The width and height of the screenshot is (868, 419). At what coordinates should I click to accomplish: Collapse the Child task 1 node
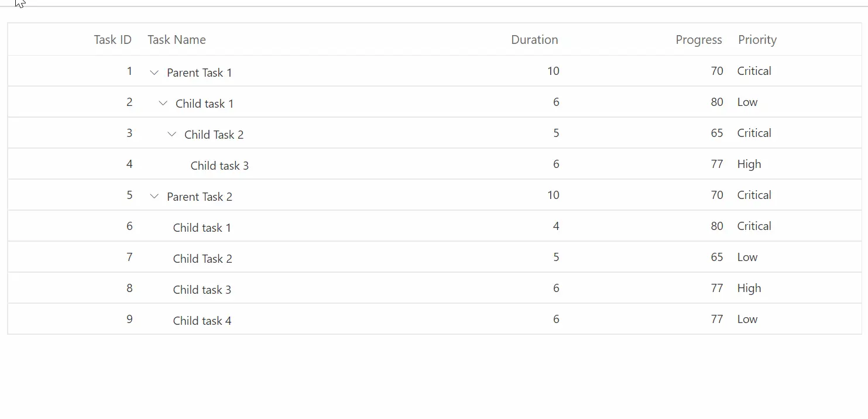point(163,103)
